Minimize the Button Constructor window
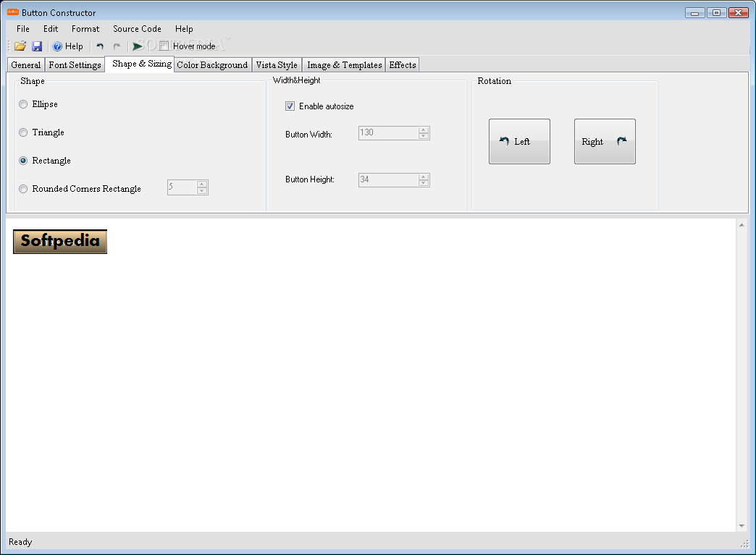 [694, 12]
